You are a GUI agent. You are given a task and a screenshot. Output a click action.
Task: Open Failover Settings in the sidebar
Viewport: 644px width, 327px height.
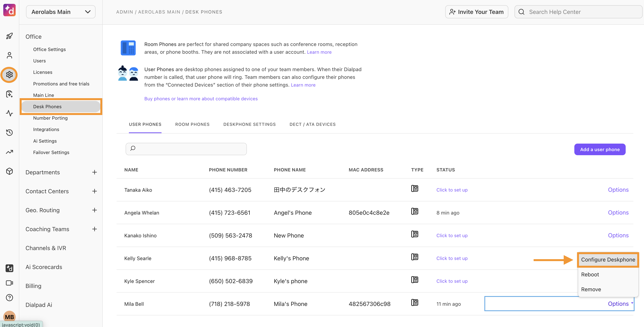[x=51, y=152]
